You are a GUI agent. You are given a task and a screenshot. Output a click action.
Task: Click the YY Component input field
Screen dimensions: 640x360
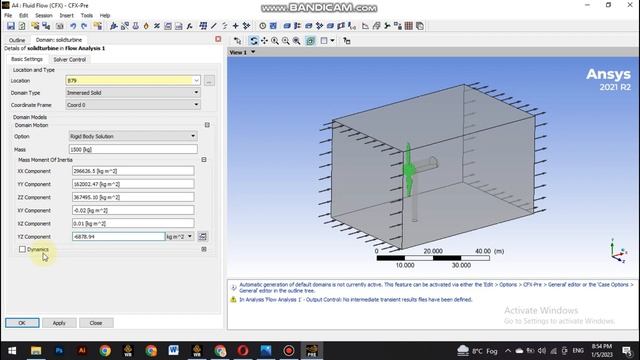133,184
